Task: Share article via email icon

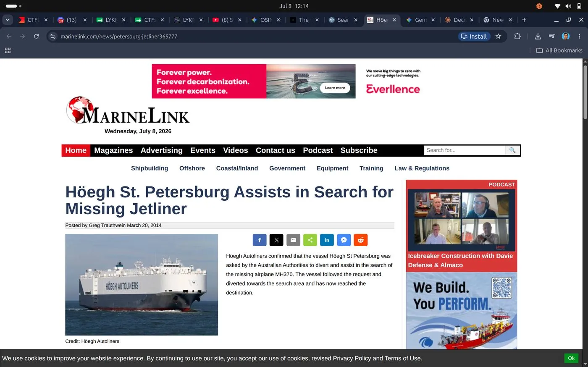Action: pyautogui.click(x=293, y=240)
